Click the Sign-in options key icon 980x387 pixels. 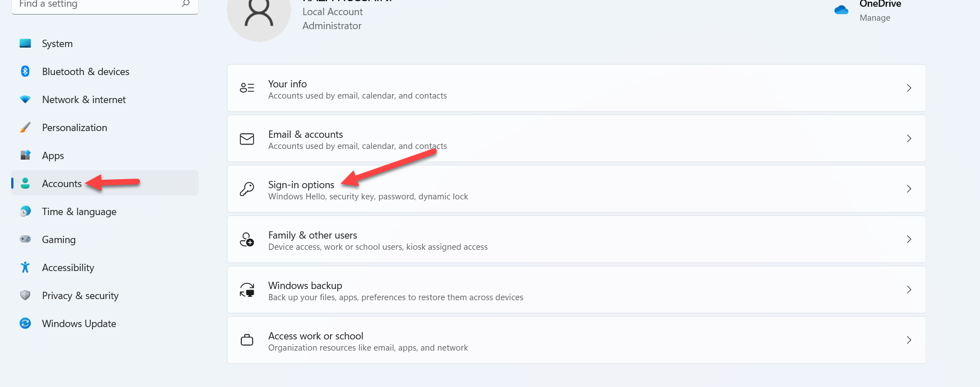point(247,189)
